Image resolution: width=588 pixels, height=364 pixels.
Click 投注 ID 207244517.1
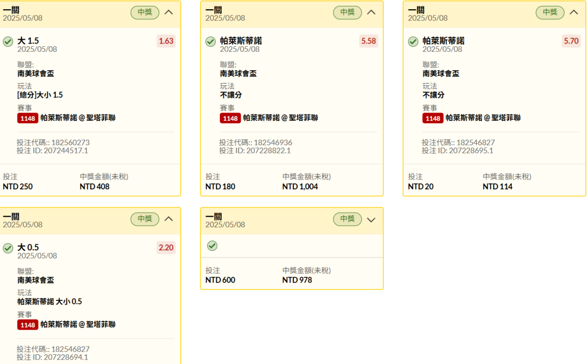click(52, 151)
